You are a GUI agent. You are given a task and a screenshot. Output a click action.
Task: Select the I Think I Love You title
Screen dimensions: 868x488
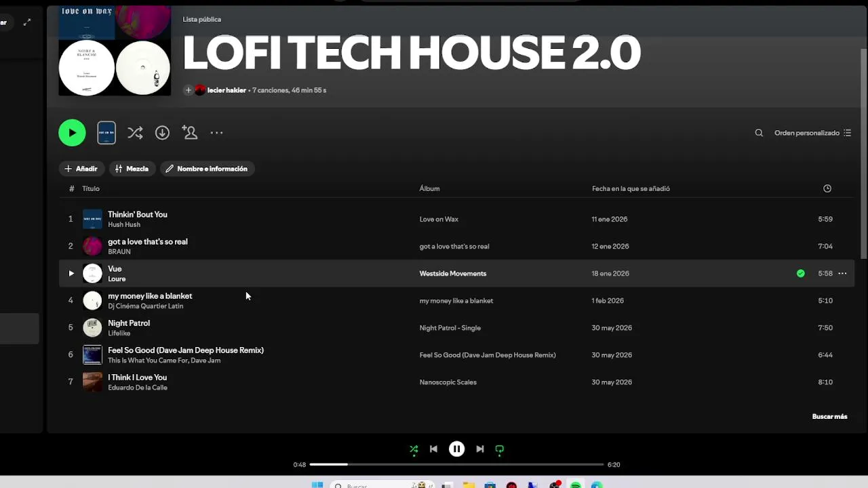click(x=138, y=377)
